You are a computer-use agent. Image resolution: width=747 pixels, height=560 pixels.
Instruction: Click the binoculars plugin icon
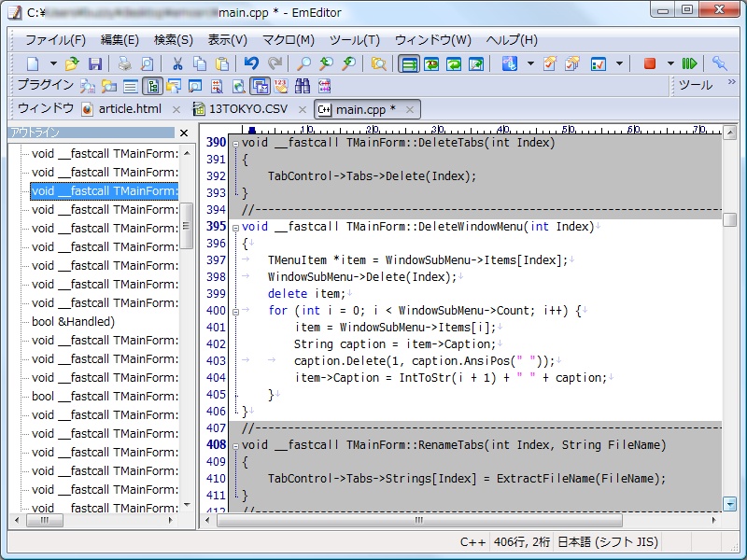tap(303, 87)
